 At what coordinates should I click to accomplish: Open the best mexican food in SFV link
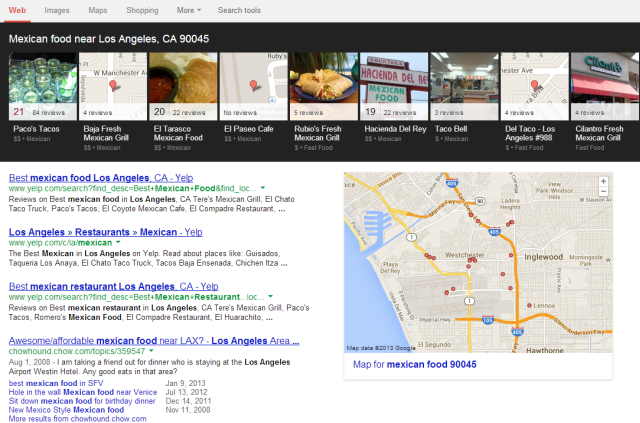tap(56, 383)
